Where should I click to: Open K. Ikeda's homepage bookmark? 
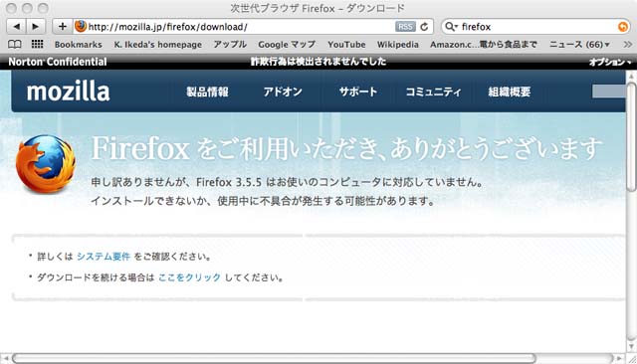157,44
